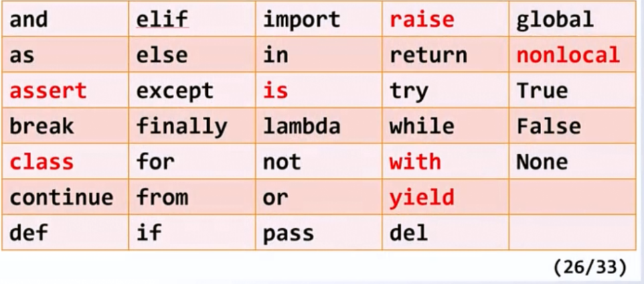Select the 'True' keyword cell
This screenshot has height=284, width=644.
coord(542,91)
